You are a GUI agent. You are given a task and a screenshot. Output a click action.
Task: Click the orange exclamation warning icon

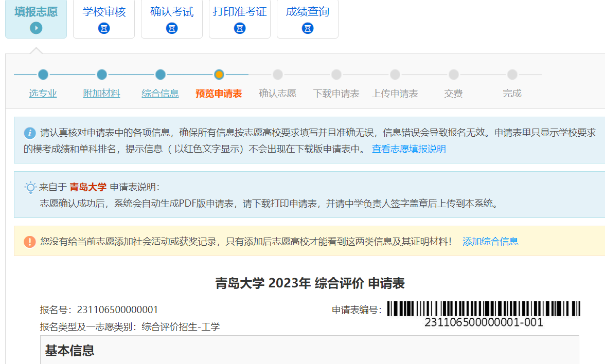coord(30,241)
